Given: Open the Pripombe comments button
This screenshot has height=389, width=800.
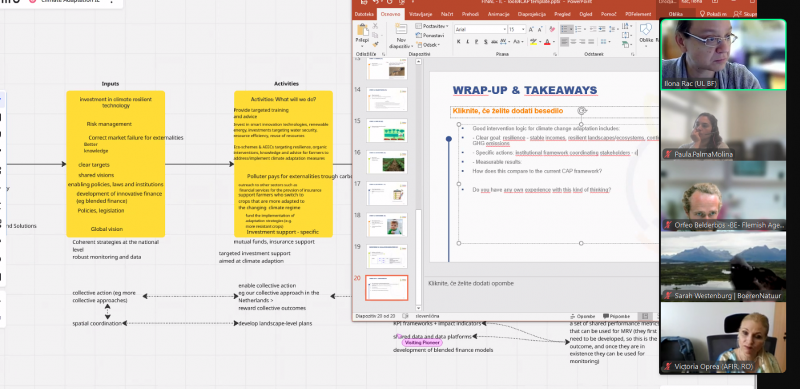Looking at the screenshot, I should tap(617, 317).
